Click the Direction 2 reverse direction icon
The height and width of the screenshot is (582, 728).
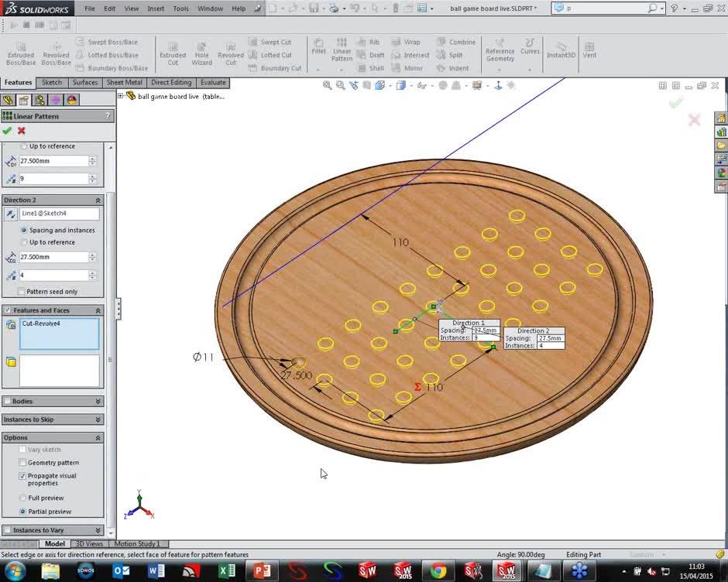pos(10,214)
